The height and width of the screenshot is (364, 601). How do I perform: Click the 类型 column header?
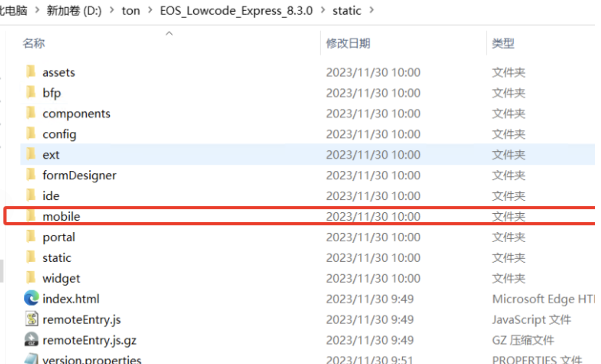(503, 43)
